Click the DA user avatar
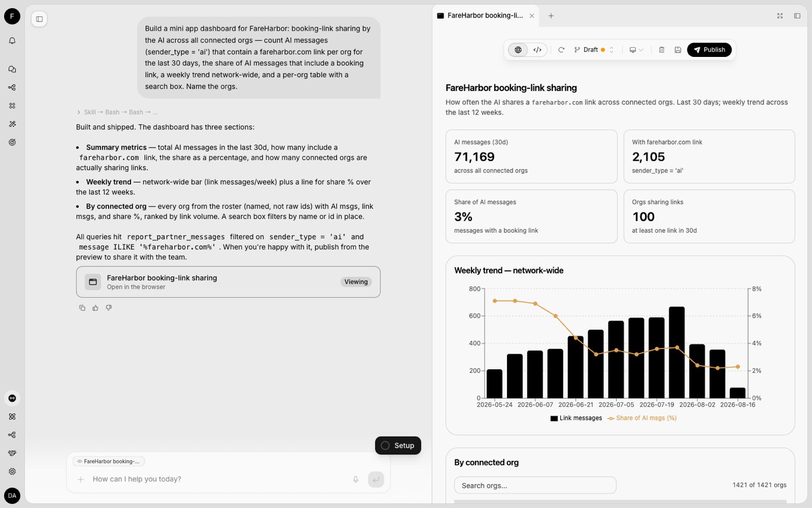Image resolution: width=812 pixels, height=508 pixels. click(x=12, y=496)
